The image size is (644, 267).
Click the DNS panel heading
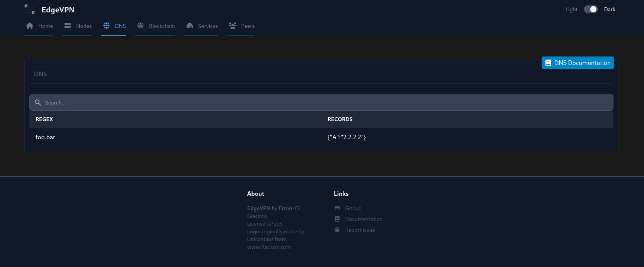click(40, 74)
